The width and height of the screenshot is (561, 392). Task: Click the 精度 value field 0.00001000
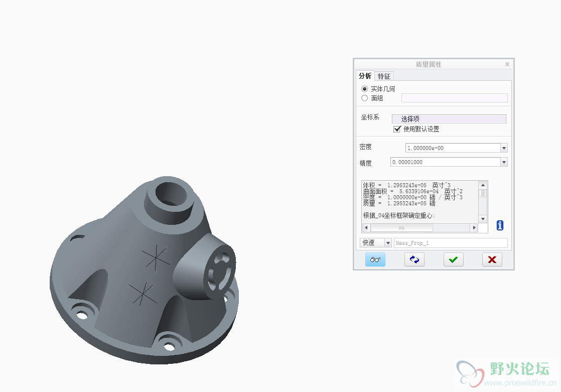(x=445, y=162)
